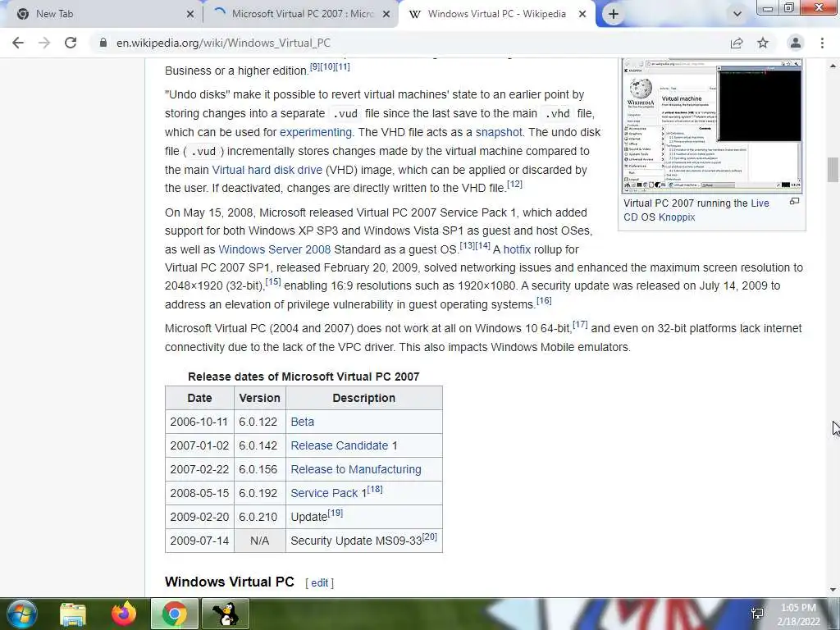Open the tab search dropdown arrow

[x=737, y=14]
